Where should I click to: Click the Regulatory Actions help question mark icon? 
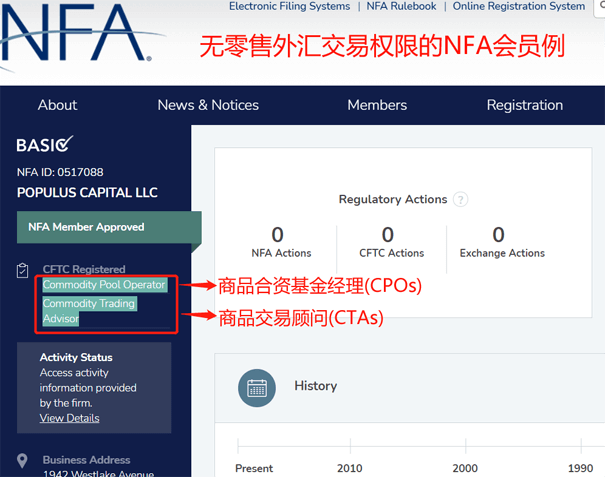click(460, 200)
